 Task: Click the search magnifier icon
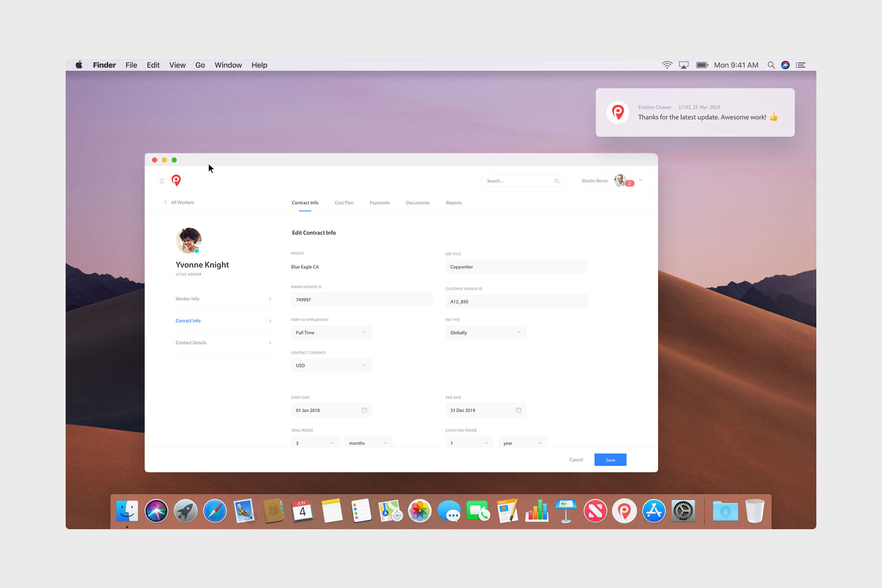click(557, 181)
